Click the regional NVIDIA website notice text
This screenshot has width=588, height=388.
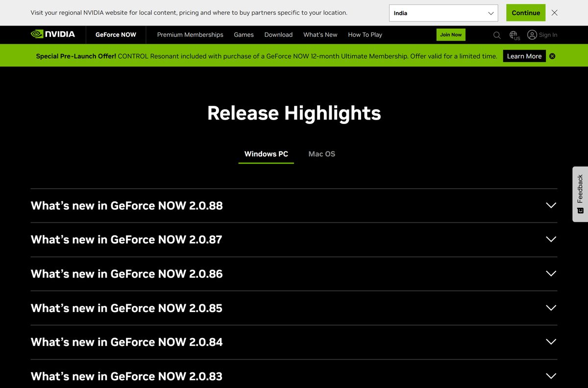pyautogui.click(x=189, y=13)
